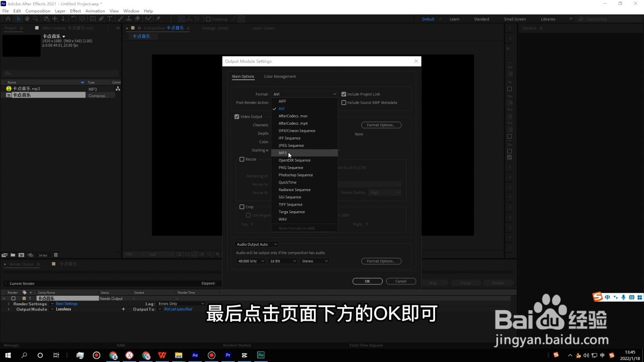The height and width of the screenshot is (362, 644).
Task: Switch to the Color Management tab
Action: point(280,76)
